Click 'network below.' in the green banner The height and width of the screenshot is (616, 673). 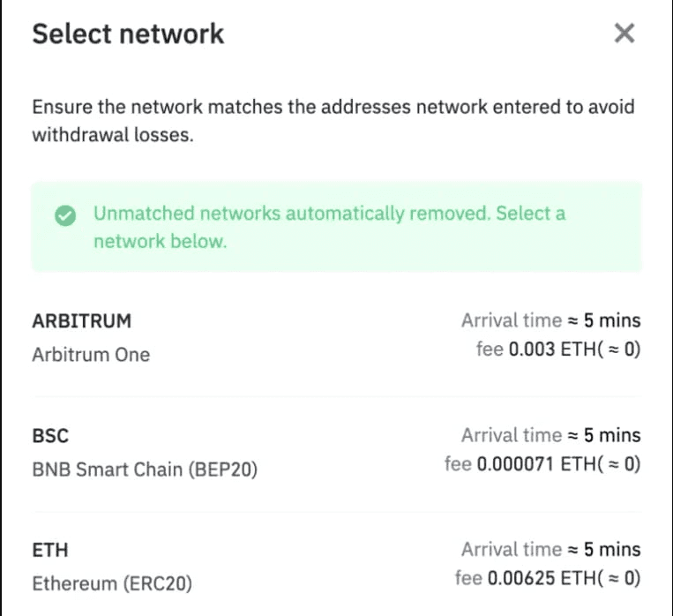[x=160, y=241]
